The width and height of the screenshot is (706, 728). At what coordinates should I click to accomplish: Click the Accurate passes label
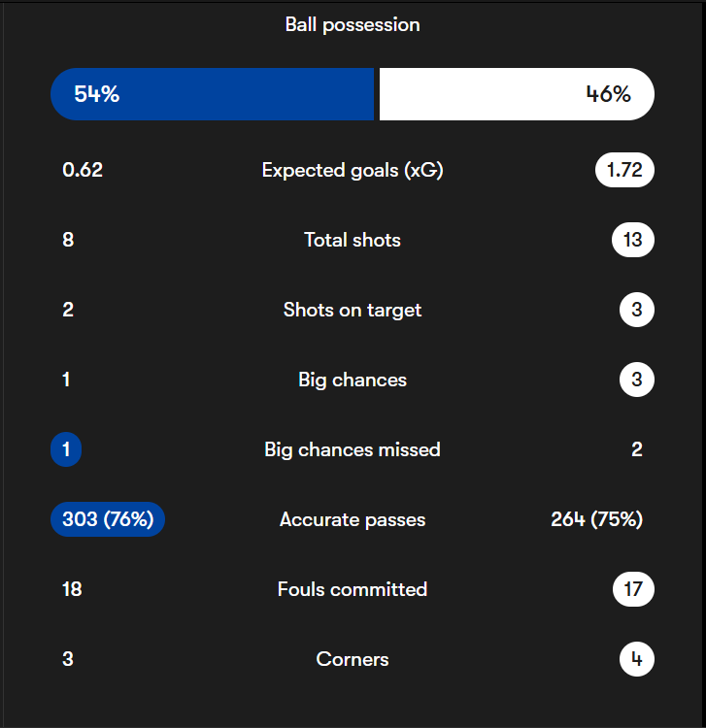pyautogui.click(x=353, y=519)
